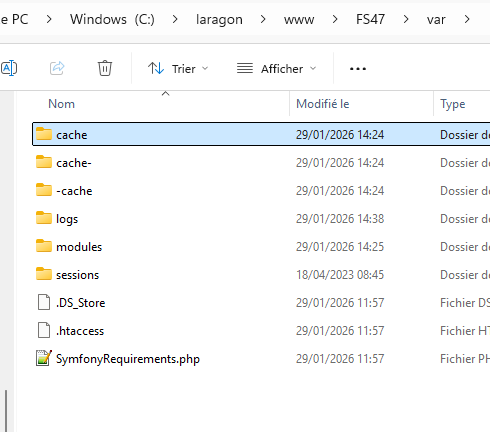Screen dimensions: 490x432
Task: Click the laragon breadcrumb
Action: pyautogui.click(x=219, y=20)
